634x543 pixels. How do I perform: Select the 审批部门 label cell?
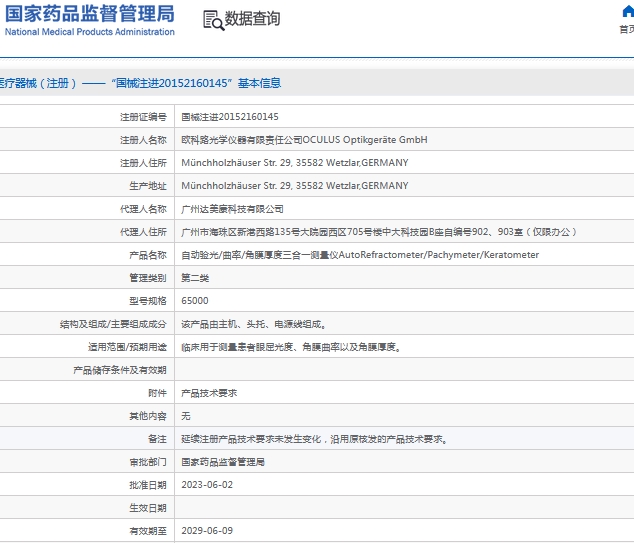point(148,462)
